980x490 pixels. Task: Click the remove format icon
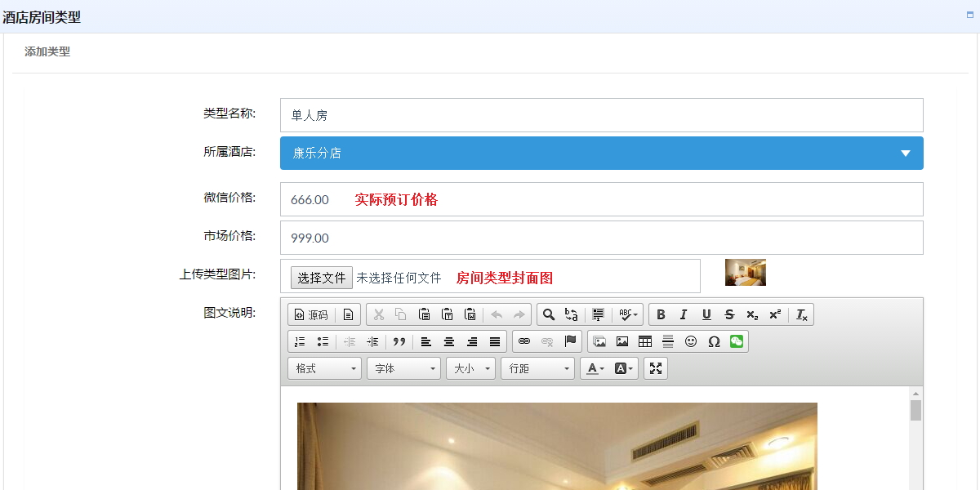(x=801, y=314)
